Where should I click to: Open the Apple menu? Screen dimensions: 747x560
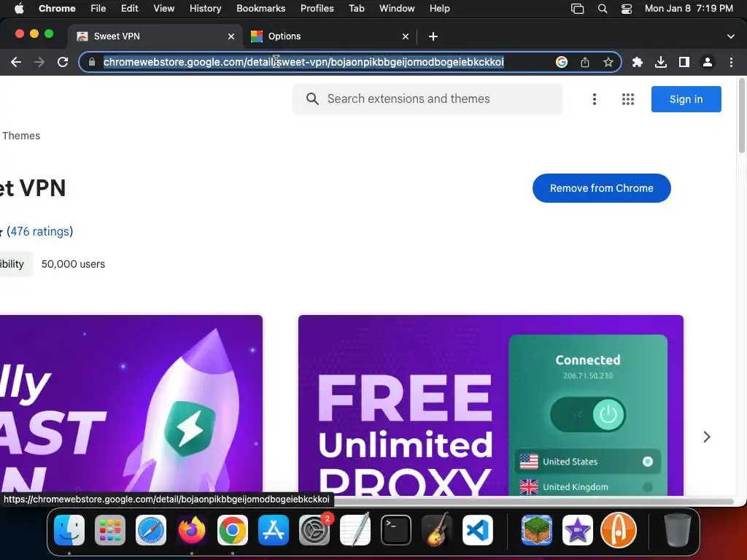[x=19, y=9]
